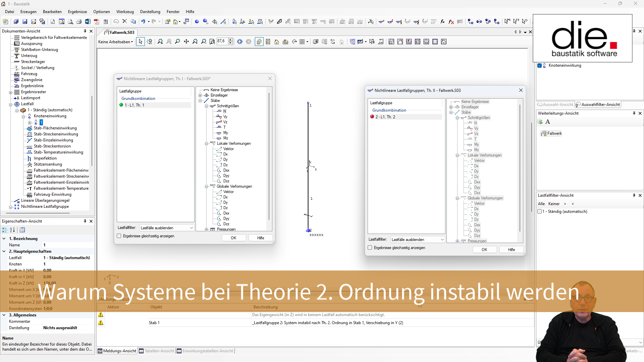The height and width of the screenshot is (362, 644).
Task: Click the Th. I dialog result tree scrollbar
Action: [269, 156]
